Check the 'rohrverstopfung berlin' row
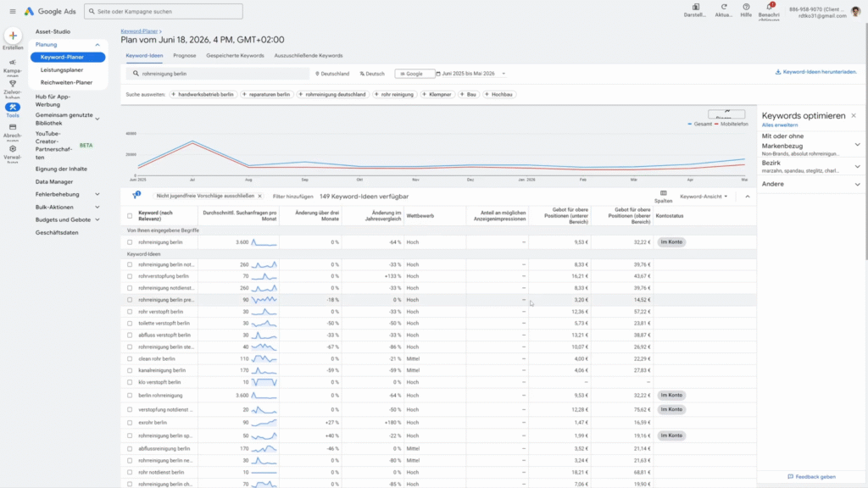Viewport: 868px width, 488px height. coord(130,276)
